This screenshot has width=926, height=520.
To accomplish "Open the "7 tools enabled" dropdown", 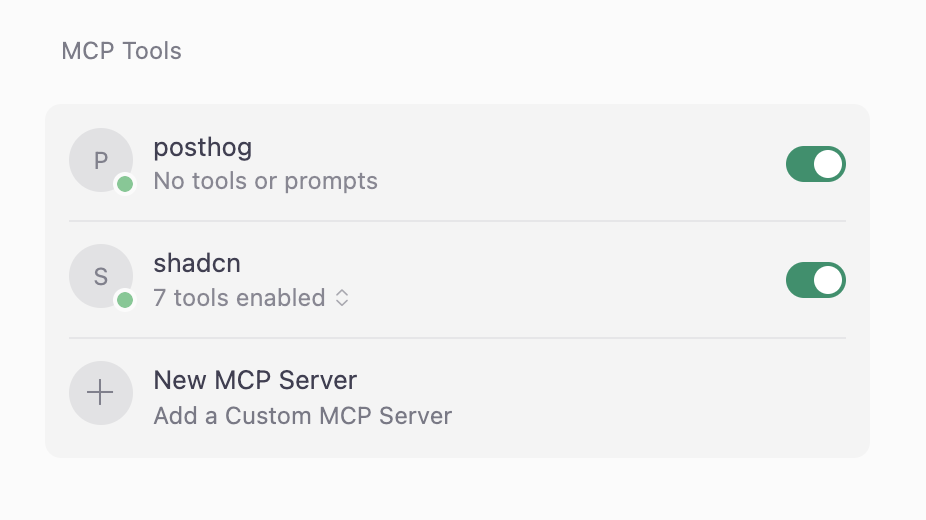I will 239,298.
